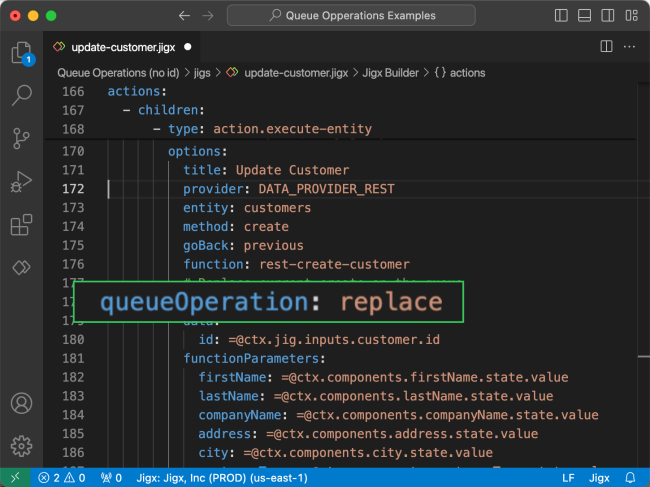650x487 pixels.
Task: Open the Extensions view icon
Action: tap(21, 225)
